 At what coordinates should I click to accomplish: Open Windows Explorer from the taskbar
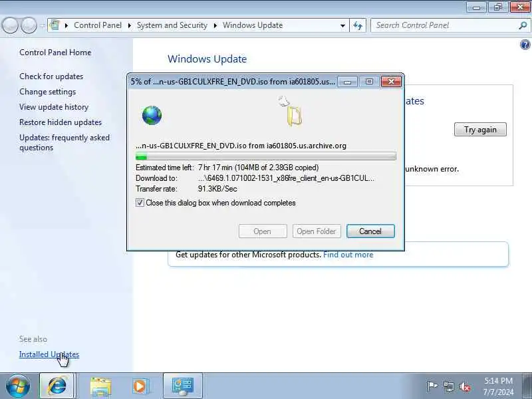click(x=100, y=386)
